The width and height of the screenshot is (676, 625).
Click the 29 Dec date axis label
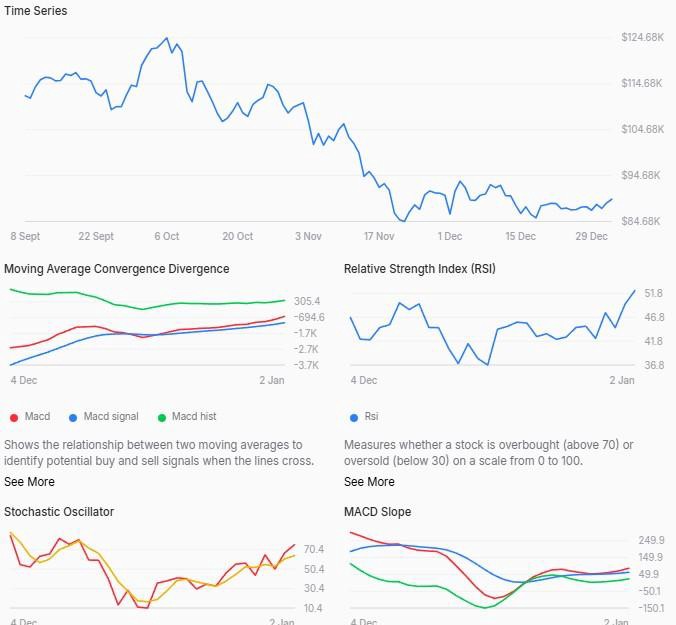click(x=592, y=237)
